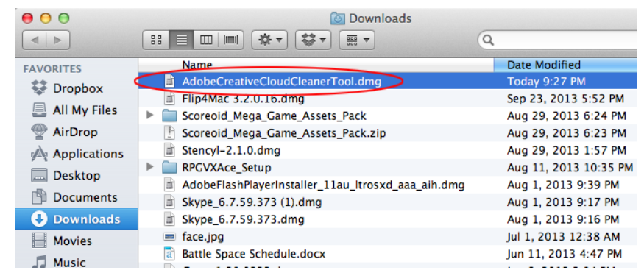Click in the Finder search field
This screenshot has height=273, width=644.
tap(563, 40)
